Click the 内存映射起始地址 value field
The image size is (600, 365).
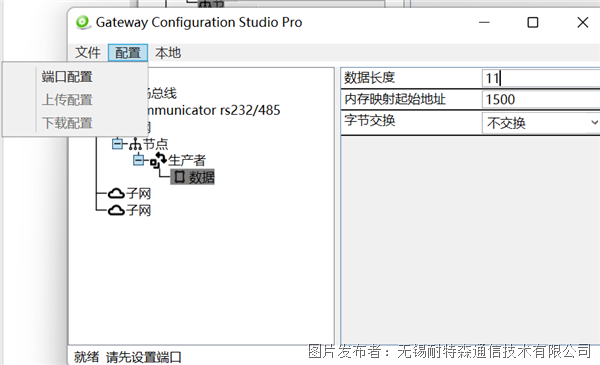(541, 99)
